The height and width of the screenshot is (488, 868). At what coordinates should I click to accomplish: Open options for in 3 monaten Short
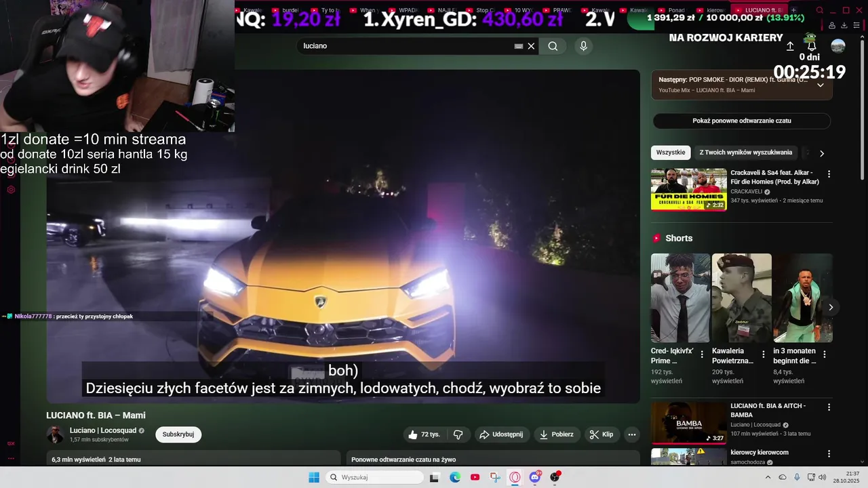825,354
